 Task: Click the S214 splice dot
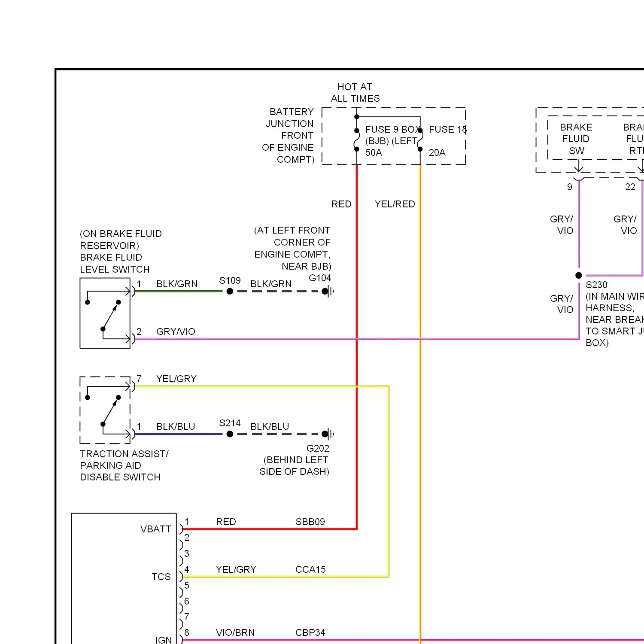230,434
